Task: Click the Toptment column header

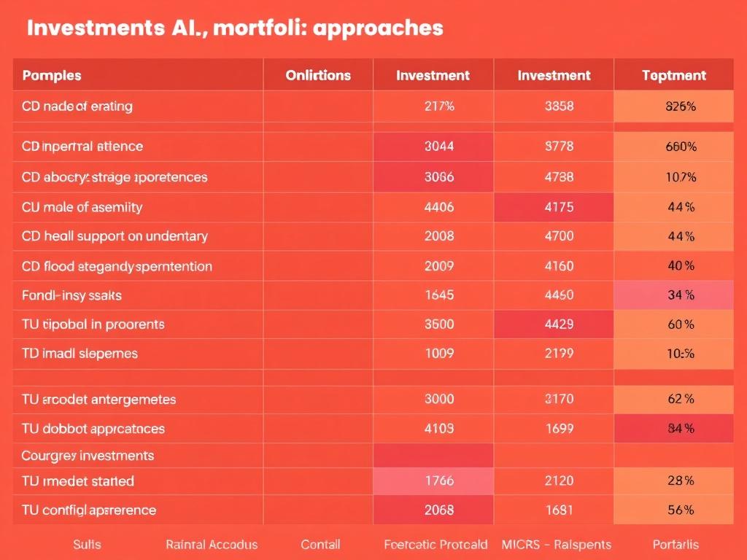Action: click(x=674, y=75)
